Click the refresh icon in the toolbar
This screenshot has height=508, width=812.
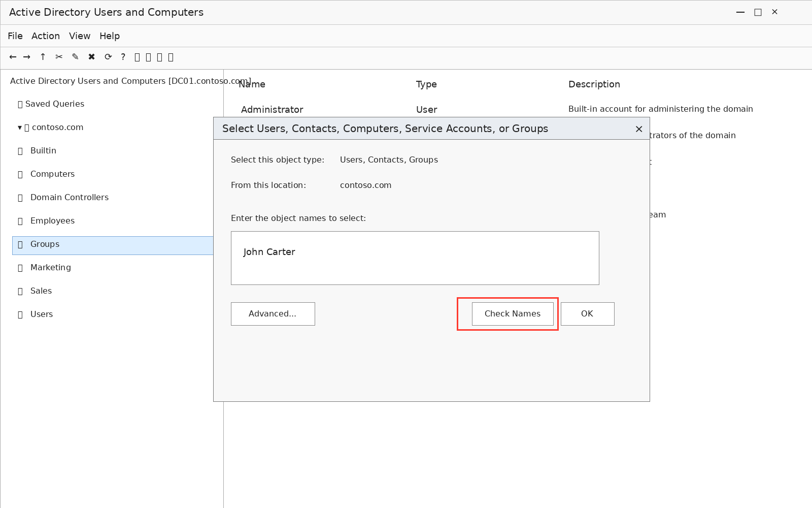108,57
